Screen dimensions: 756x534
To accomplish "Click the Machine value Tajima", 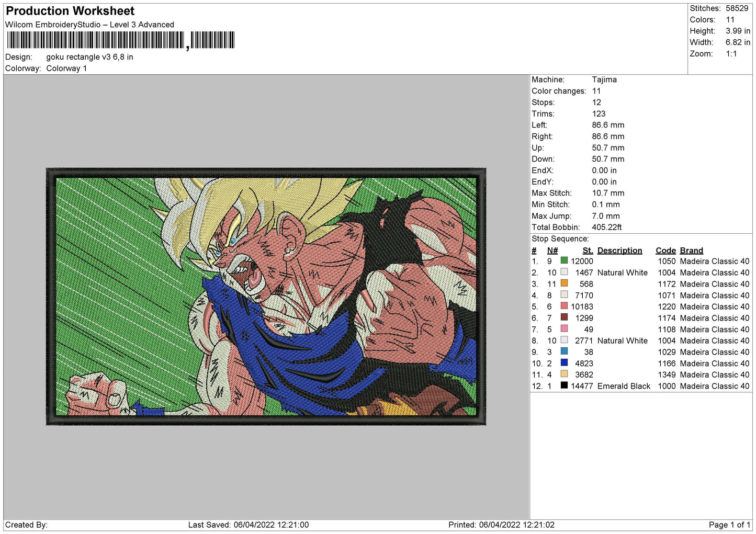I will pyautogui.click(x=604, y=79).
